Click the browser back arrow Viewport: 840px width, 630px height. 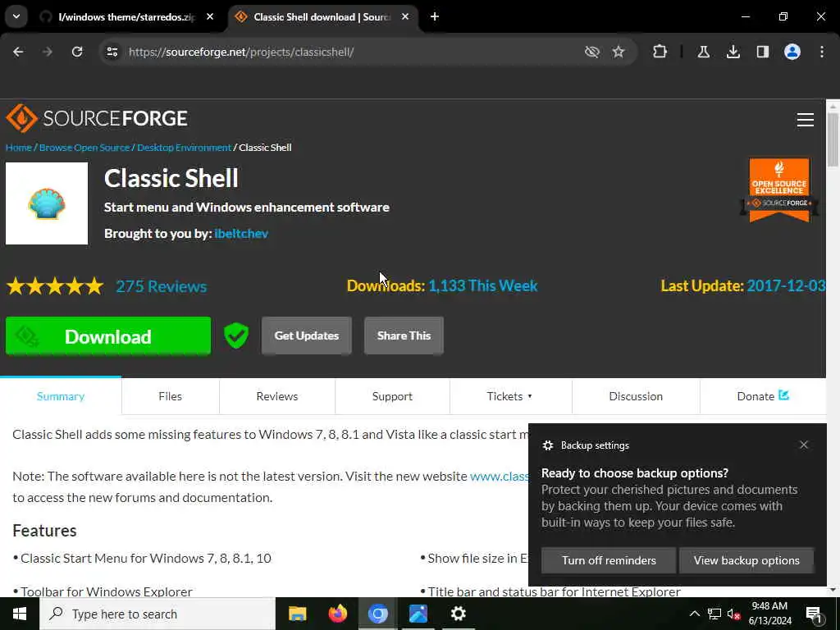coord(18,52)
